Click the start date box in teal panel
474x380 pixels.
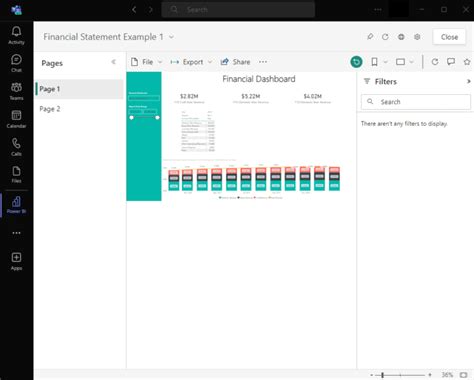point(136,111)
